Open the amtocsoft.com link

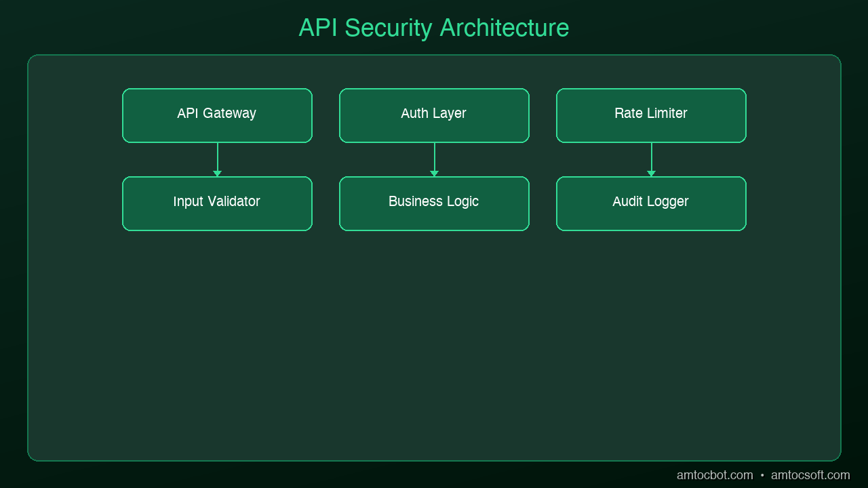coord(810,475)
